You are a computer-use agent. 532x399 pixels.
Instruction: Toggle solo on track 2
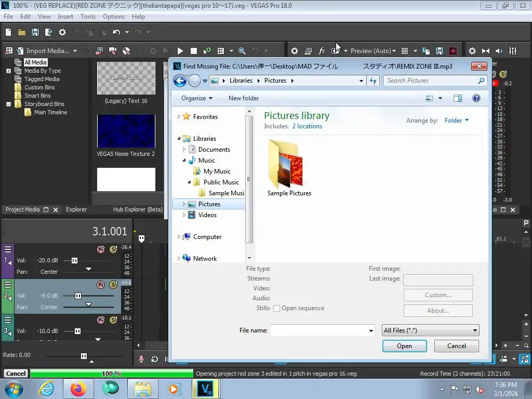click(113, 285)
